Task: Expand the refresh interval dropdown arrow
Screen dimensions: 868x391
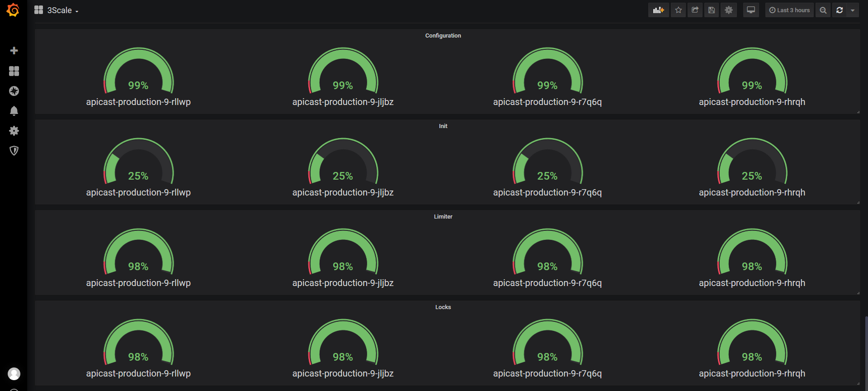Action: 853,10
